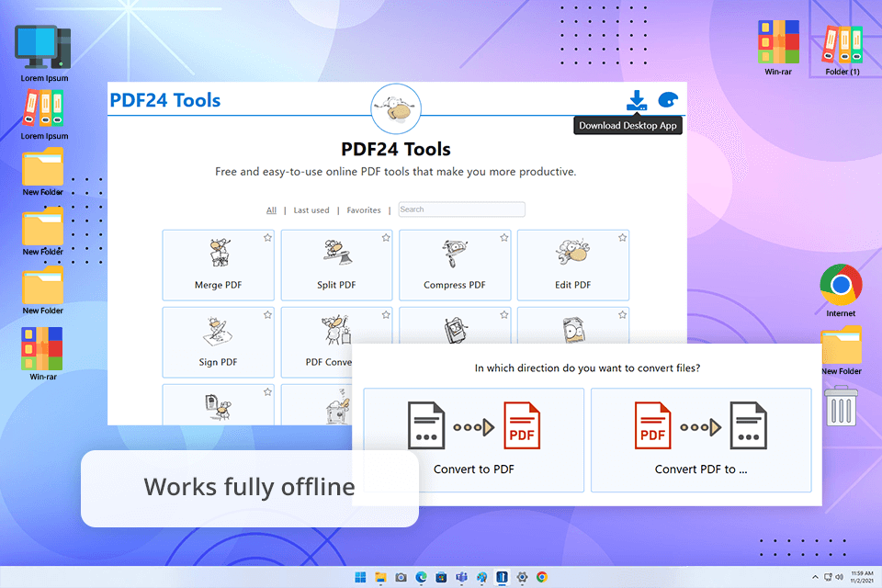
Task: Select the Lorem Ipsum computer desktop icon
Action: click(x=44, y=54)
